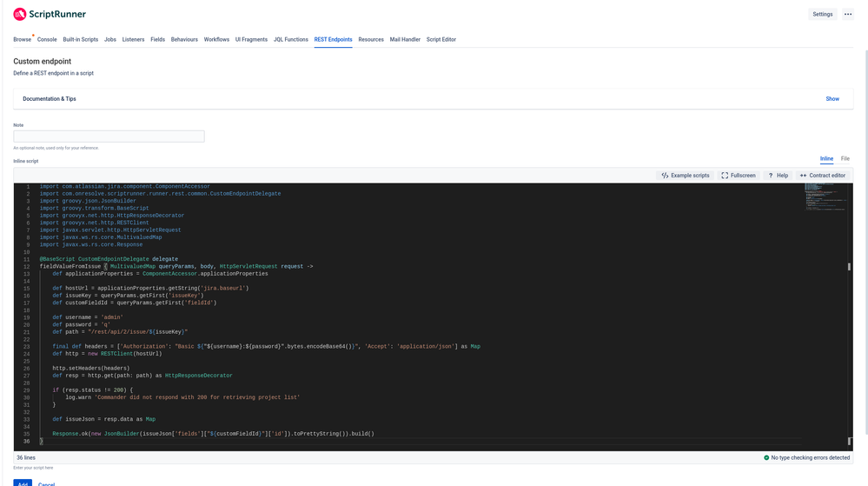The image size is (868, 486).
Task: Switch to the Mail Handler tab
Action: pos(405,39)
